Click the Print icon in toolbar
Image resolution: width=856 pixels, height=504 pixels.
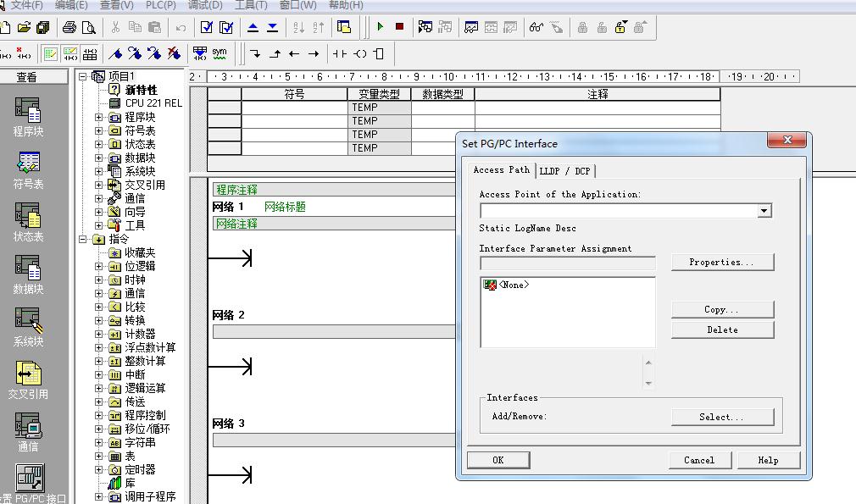click(69, 27)
